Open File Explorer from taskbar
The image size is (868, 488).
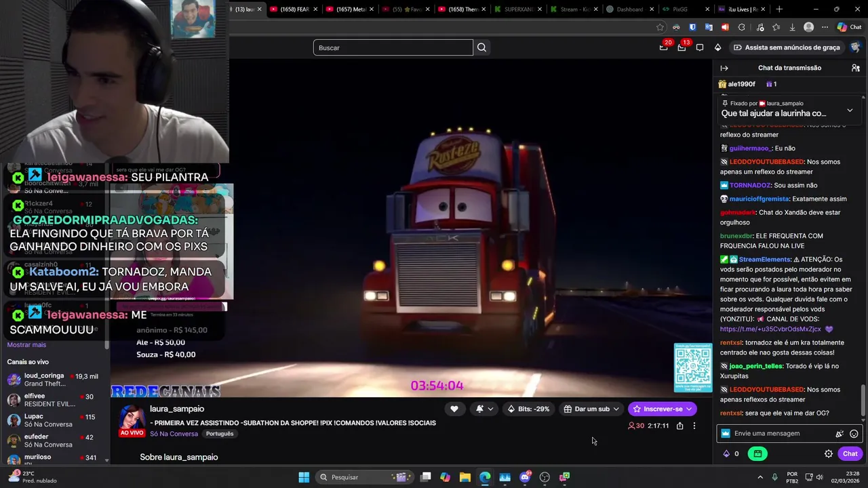pyautogui.click(x=465, y=477)
